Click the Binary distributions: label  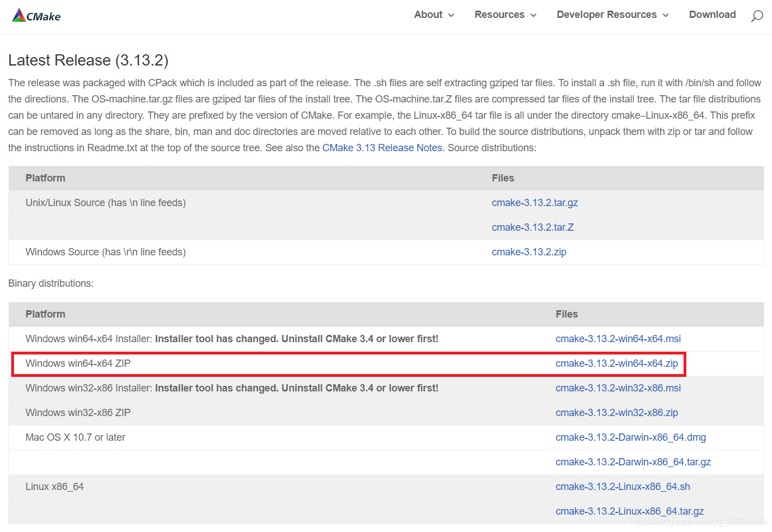pos(51,283)
